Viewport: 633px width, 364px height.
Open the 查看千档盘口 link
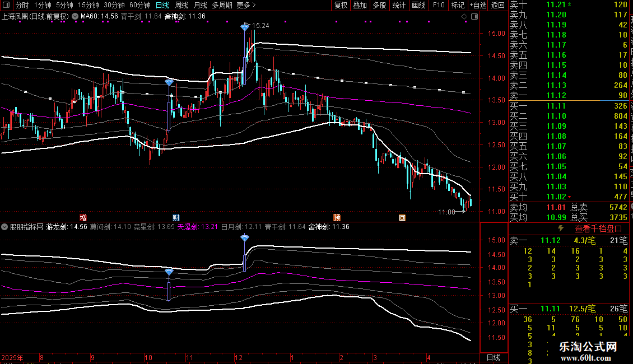click(598, 229)
